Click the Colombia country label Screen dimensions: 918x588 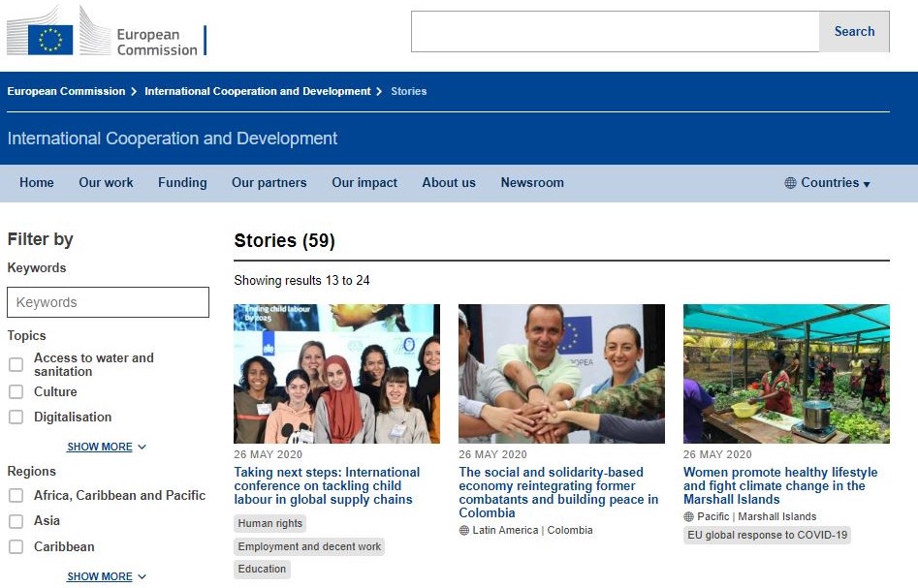pos(570,531)
